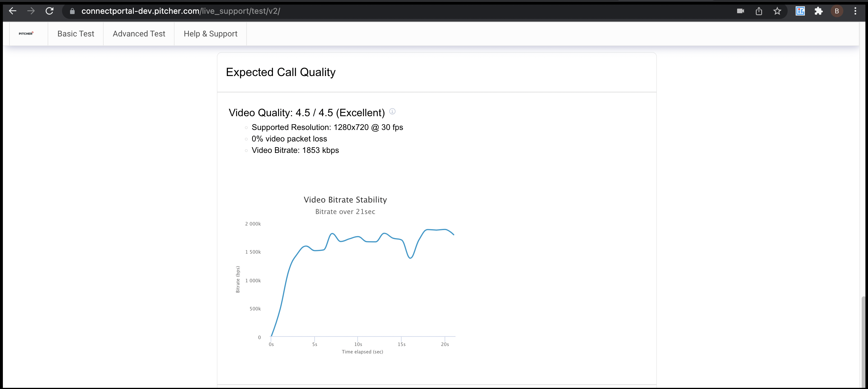Click the lock icon in address bar
The width and height of the screenshot is (868, 389).
[72, 11]
